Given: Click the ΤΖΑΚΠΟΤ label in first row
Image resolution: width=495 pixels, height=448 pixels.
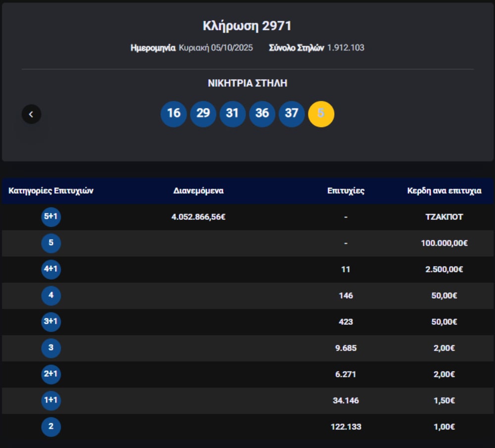Looking at the screenshot, I should (444, 217).
